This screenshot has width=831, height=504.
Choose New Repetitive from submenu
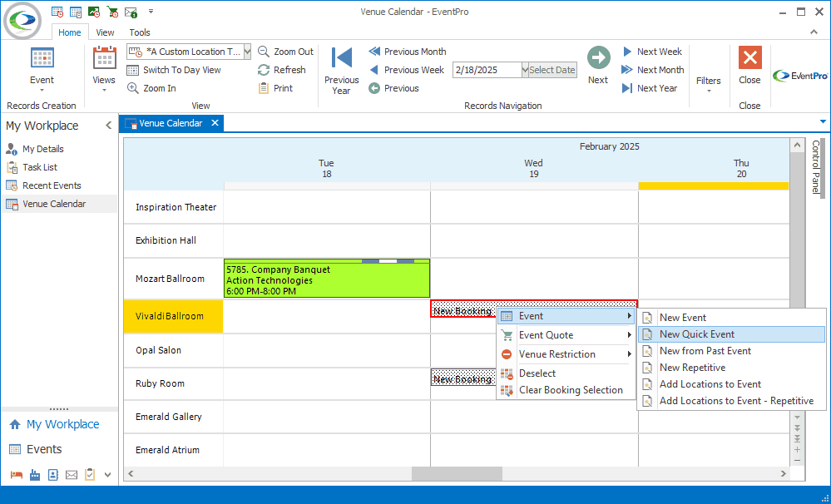click(x=731, y=368)
